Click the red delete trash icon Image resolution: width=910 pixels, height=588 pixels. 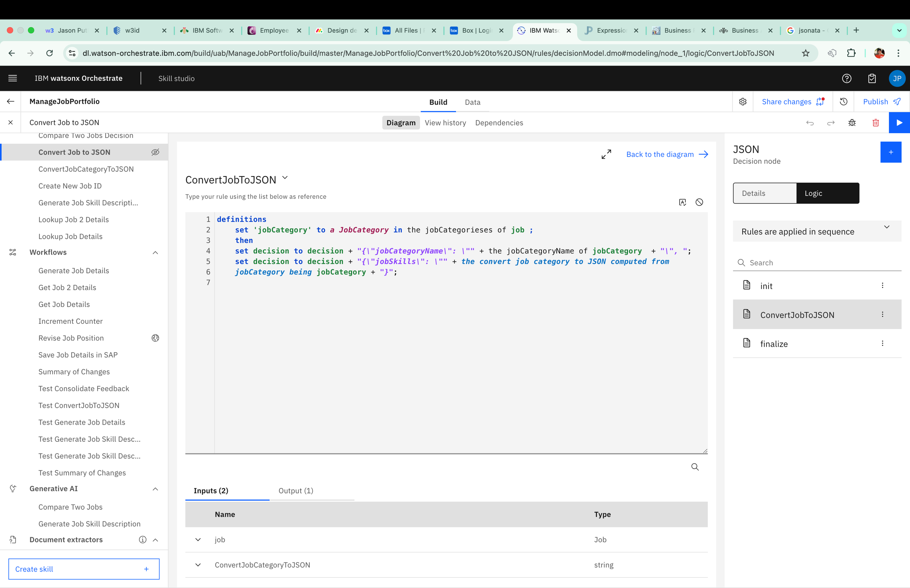876,123
